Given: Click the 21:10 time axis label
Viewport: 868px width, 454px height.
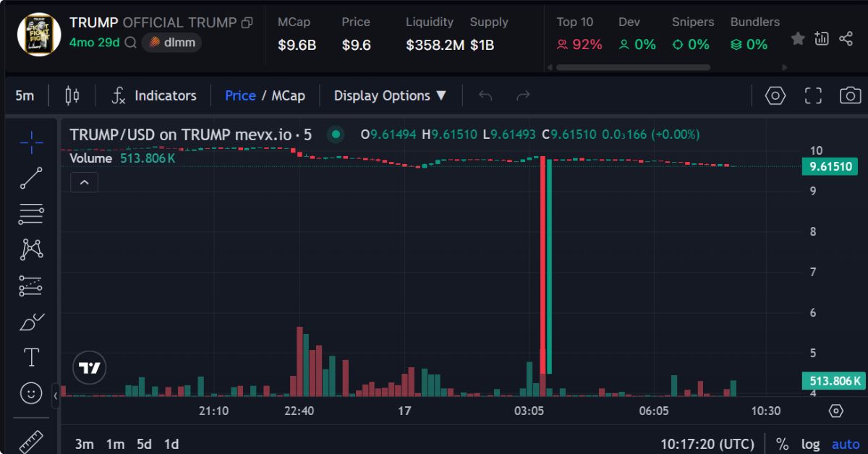Looking at the screenshot, I should (x=213, y=411).
